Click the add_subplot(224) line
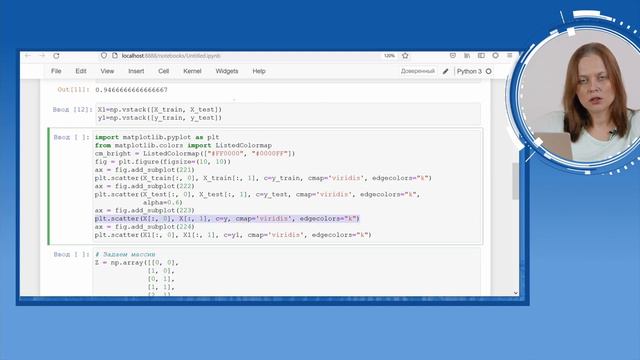 (x=144, y=227)
